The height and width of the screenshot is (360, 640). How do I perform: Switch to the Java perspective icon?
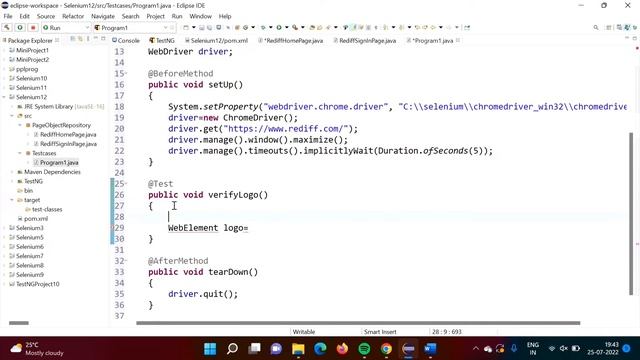point(627,27)
